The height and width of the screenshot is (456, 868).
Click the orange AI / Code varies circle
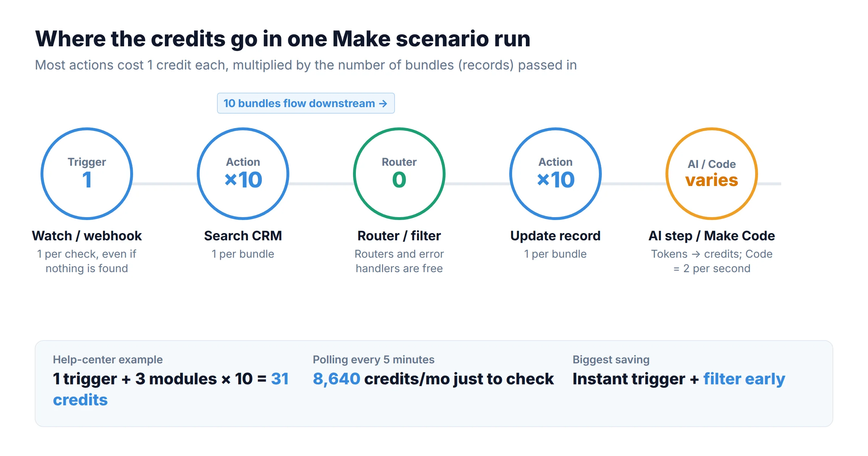click(712, 174)
